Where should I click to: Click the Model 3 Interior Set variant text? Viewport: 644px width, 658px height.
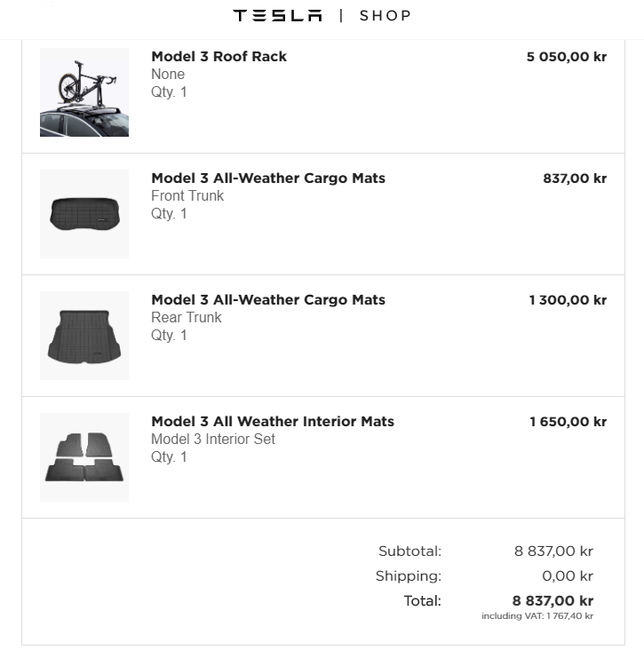[x=213, y=439]
